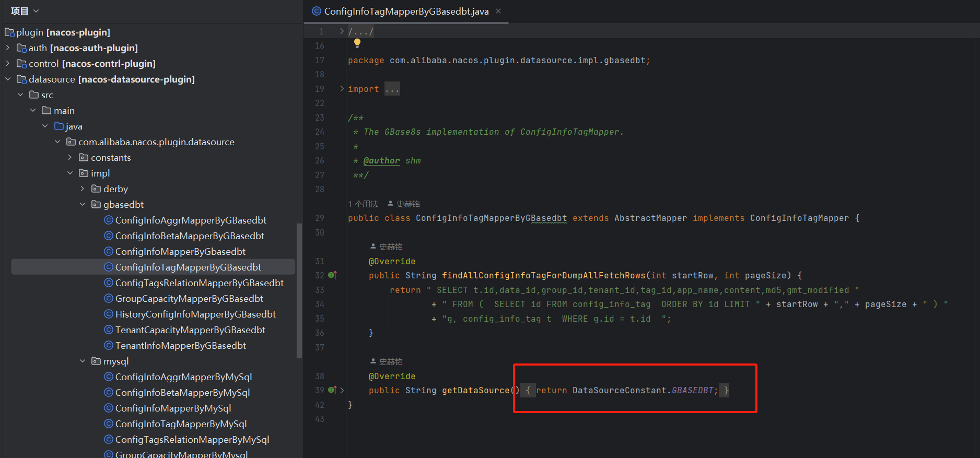
Task: Click the lightbulb quick-fix icon
Action: 357,43
